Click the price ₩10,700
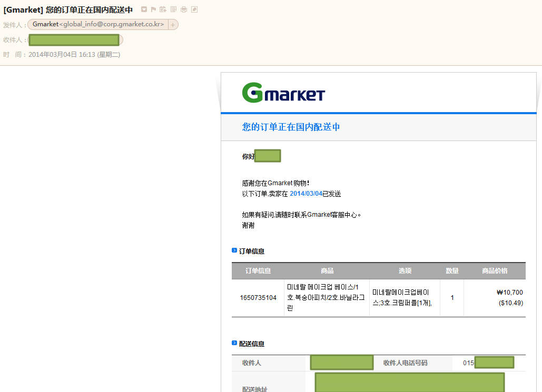The width and height of the screenshot is (542, 392). pos(509,292)
